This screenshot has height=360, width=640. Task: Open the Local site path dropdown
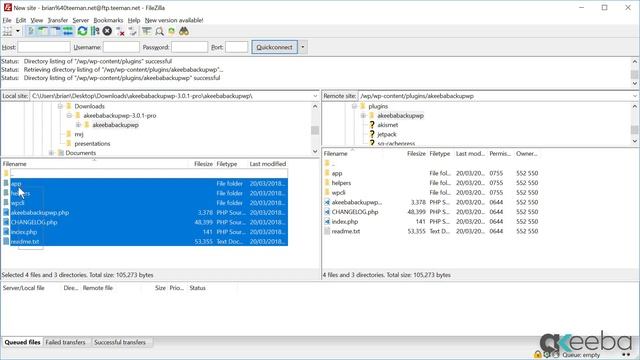(x=315, y=96)
